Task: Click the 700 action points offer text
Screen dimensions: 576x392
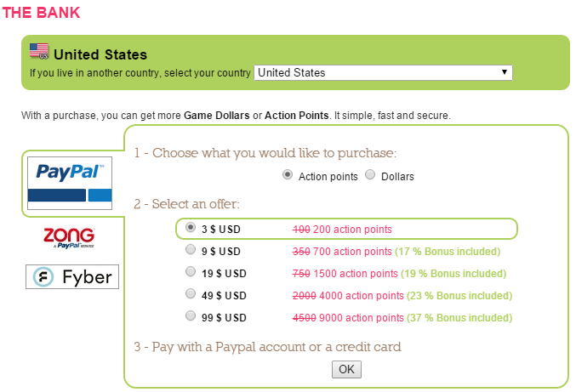Action: pyautogui.click(x=352, y=252)
